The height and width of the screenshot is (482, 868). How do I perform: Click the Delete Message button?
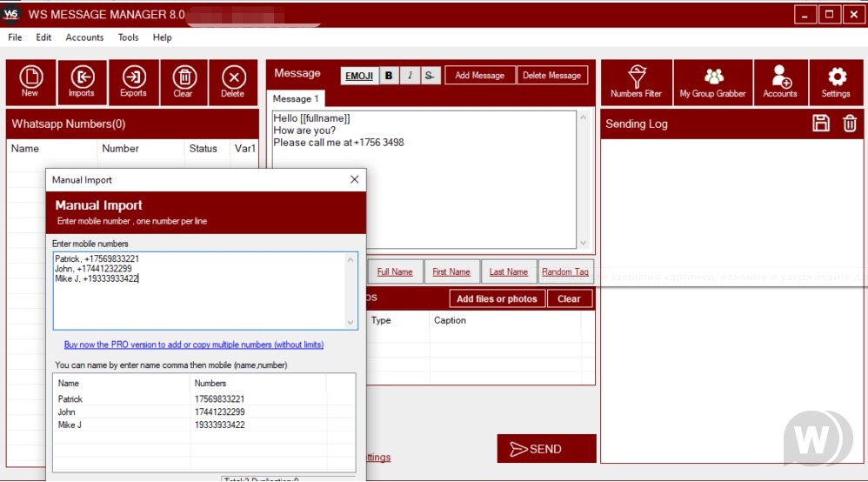552,76
